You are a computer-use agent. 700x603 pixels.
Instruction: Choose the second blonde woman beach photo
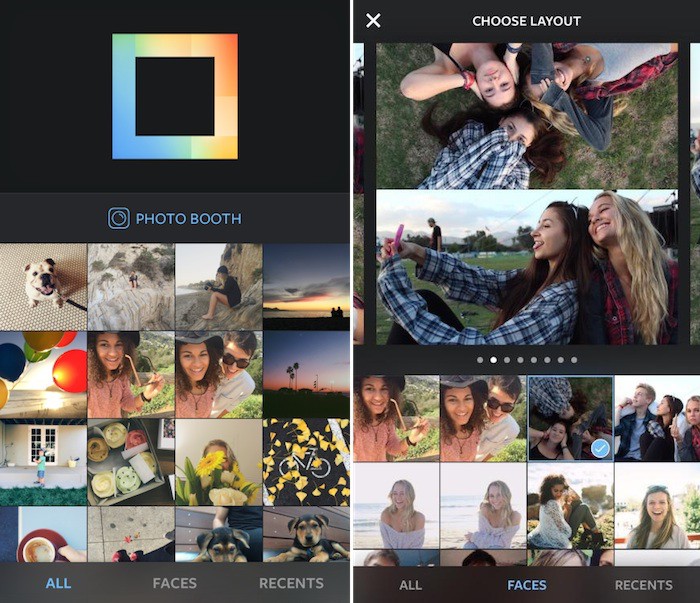pos(483,506)
